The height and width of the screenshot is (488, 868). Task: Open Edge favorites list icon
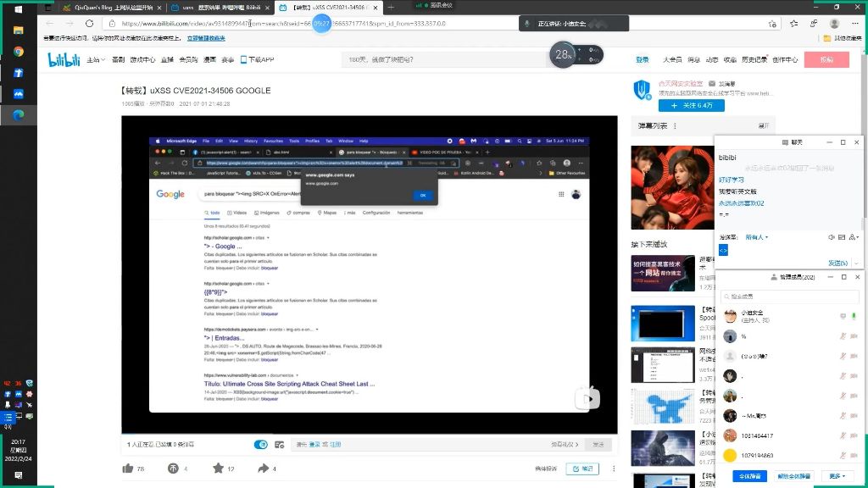pos(793,23)
